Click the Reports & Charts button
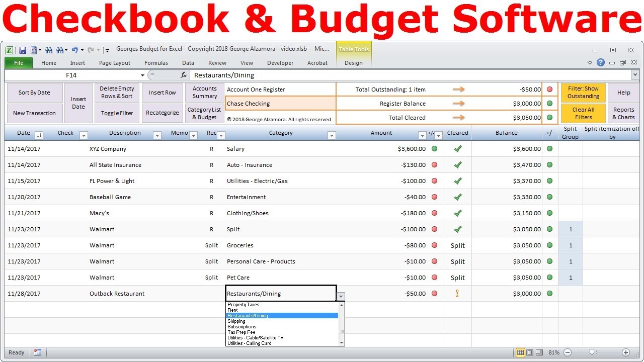The height and width of the screenshot is (362, 644). point(623,113)
